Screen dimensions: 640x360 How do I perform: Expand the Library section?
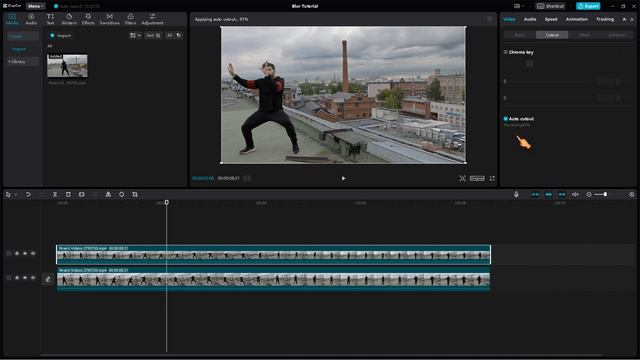23,62
